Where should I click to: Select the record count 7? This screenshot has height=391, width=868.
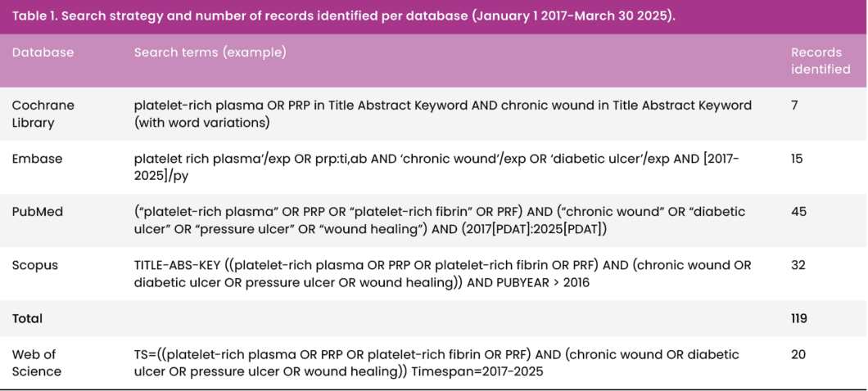pyautogui.click(x=794, y=105)
